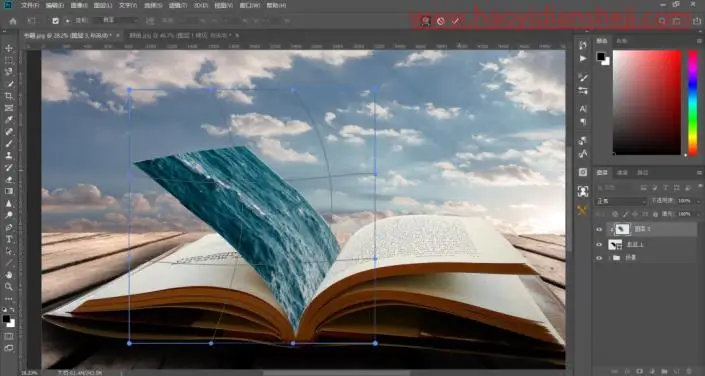Screen dimensions: 705x376
Task: Cancel the transform with the circle-slash icon
Action: tap(441, 21)
